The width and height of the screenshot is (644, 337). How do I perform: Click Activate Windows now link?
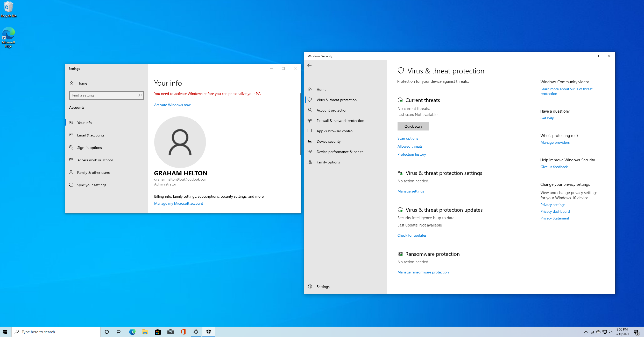click(x=173, y=105)
